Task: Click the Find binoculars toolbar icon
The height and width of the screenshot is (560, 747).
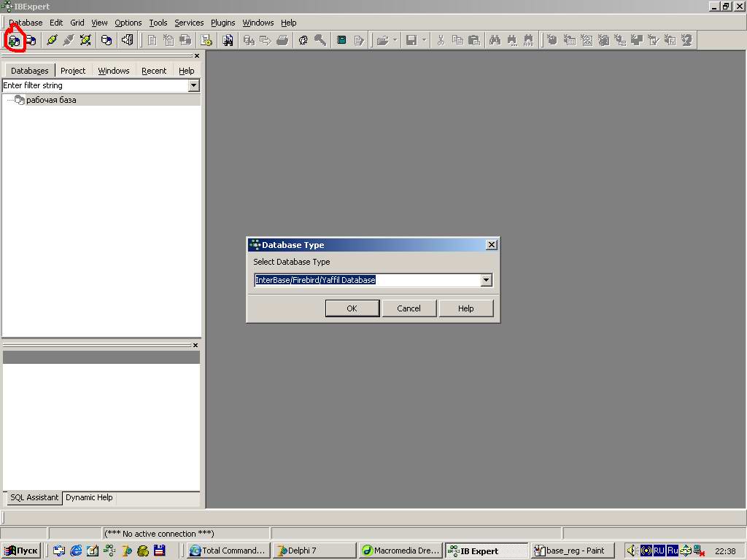Action: pyautogui.click(x=495, y=41)
